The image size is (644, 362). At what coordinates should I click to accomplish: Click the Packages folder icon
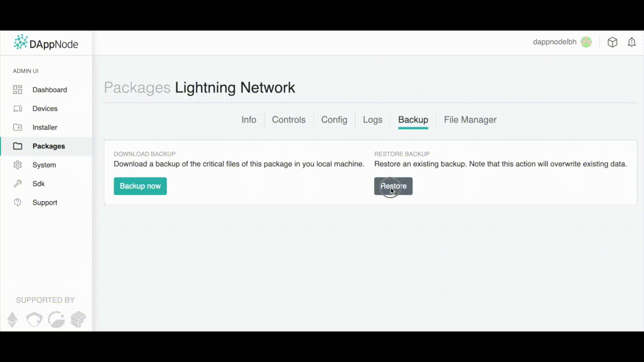pos(18,146)
